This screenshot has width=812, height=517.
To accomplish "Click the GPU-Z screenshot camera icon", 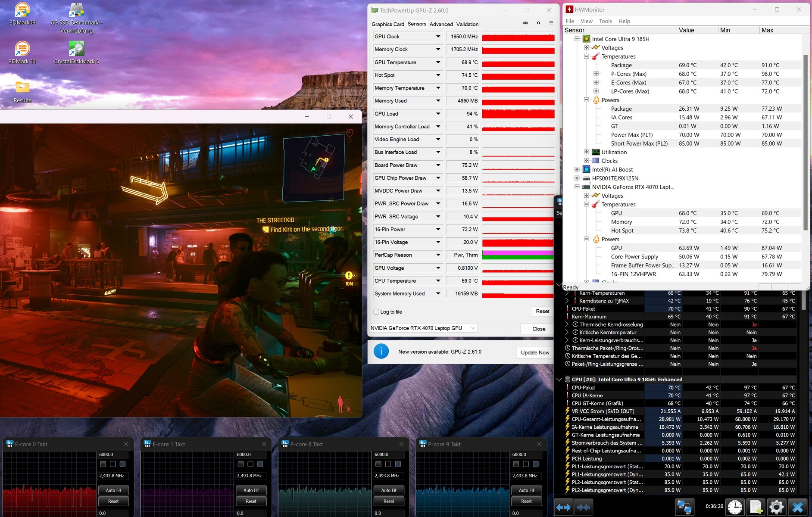I will click(x=525, y=23).
